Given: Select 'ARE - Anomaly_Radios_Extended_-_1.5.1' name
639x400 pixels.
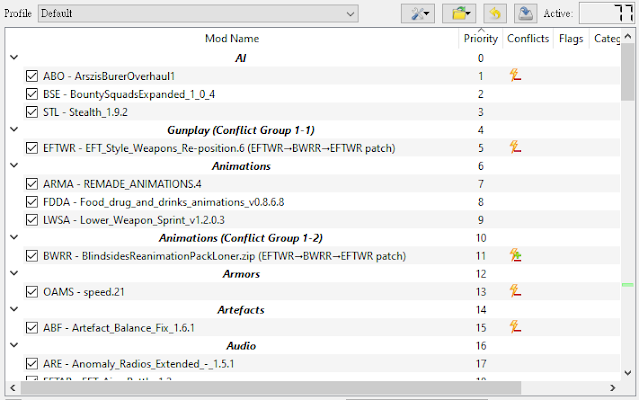Looking at the screenshot, I should pyautogui.click(x=139, y=364).
